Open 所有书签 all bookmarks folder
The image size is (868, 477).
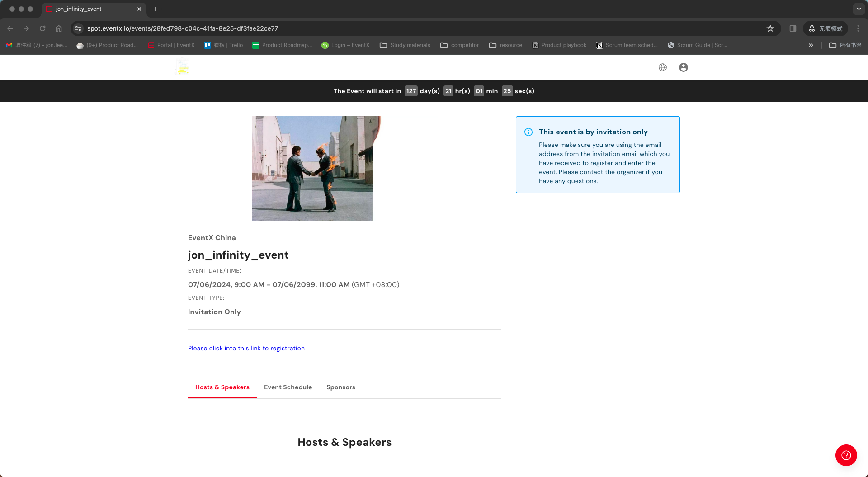(x=845, y=45)
